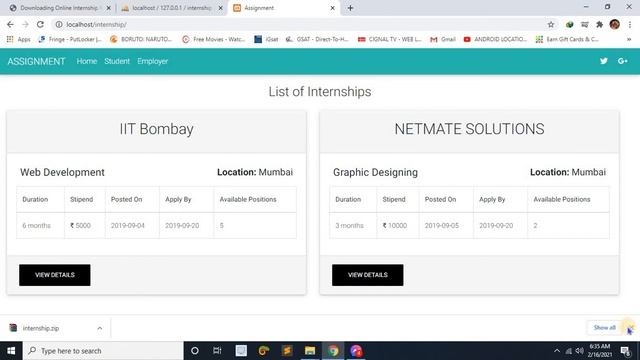The height and width of the screenshot is (360, 640).
Task: Open a new tab with the plus button
Action: point(350,8)
